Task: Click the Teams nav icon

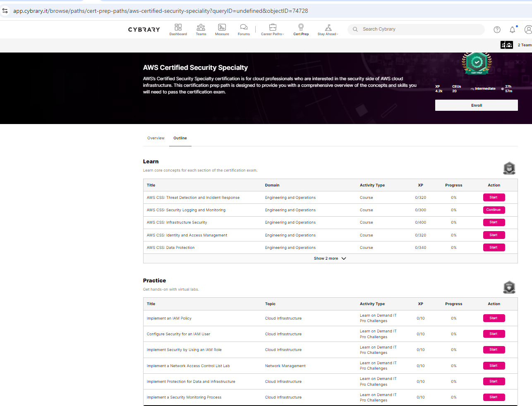Action: click(x=201, y=27)
